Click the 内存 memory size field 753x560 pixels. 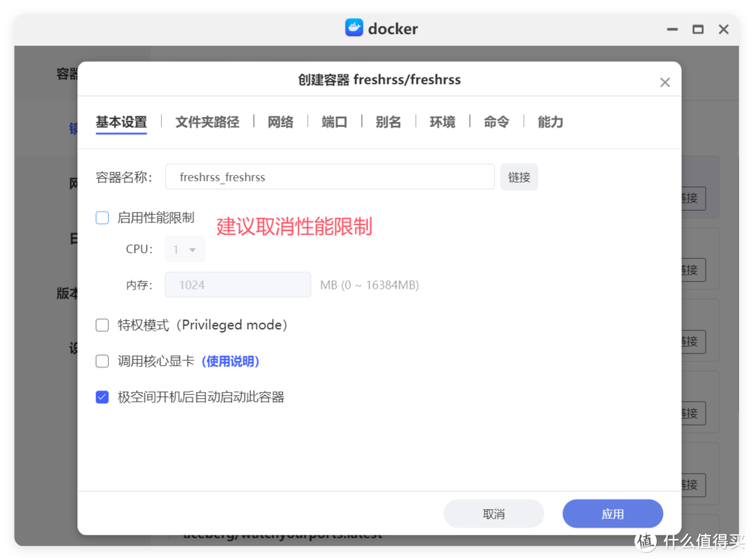[237, 285]
